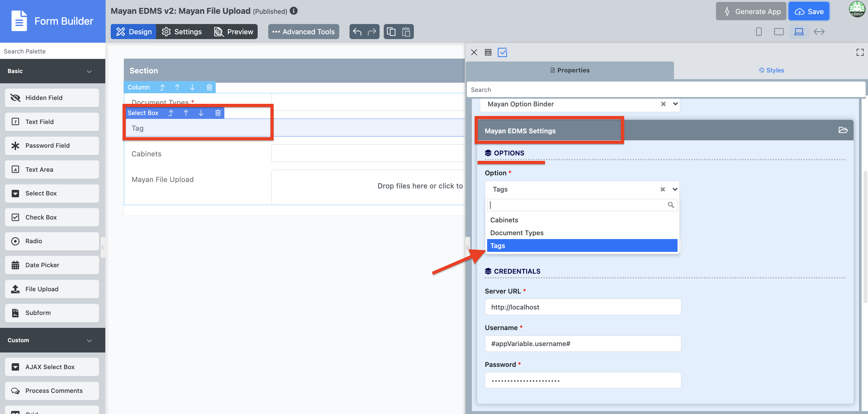Collapse the Basic palette section
The height and width of the screenshot is (414, 868).
click(52, 71)
